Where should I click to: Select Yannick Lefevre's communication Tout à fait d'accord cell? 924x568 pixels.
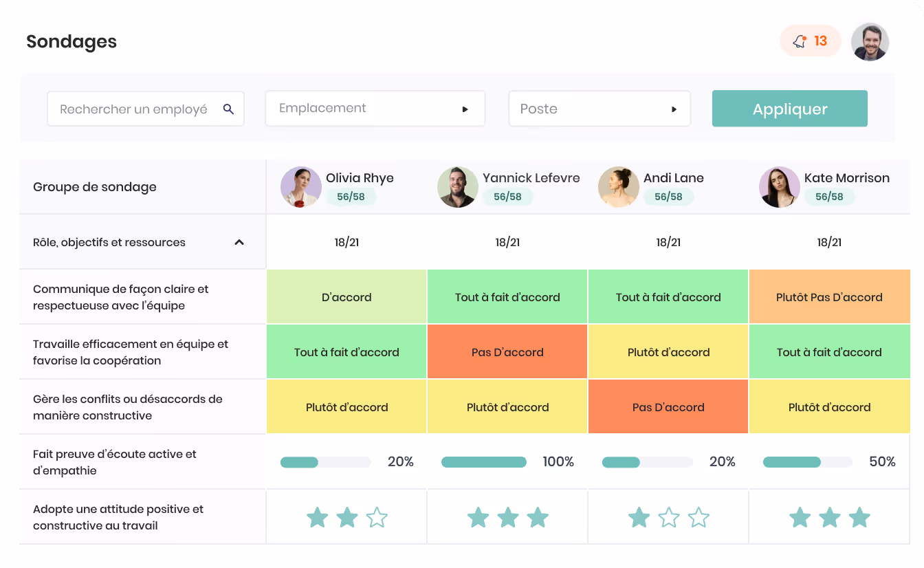(507, 296)
